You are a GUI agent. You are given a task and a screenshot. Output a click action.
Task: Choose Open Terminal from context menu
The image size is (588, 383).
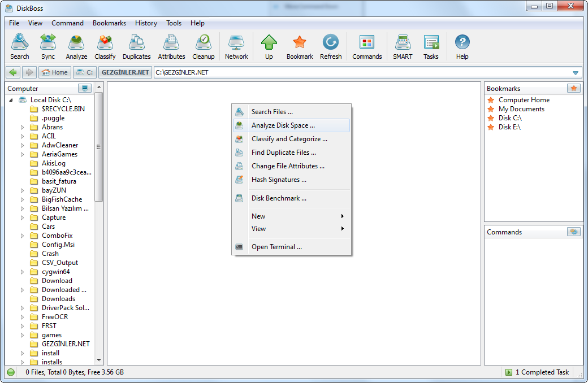291,247
